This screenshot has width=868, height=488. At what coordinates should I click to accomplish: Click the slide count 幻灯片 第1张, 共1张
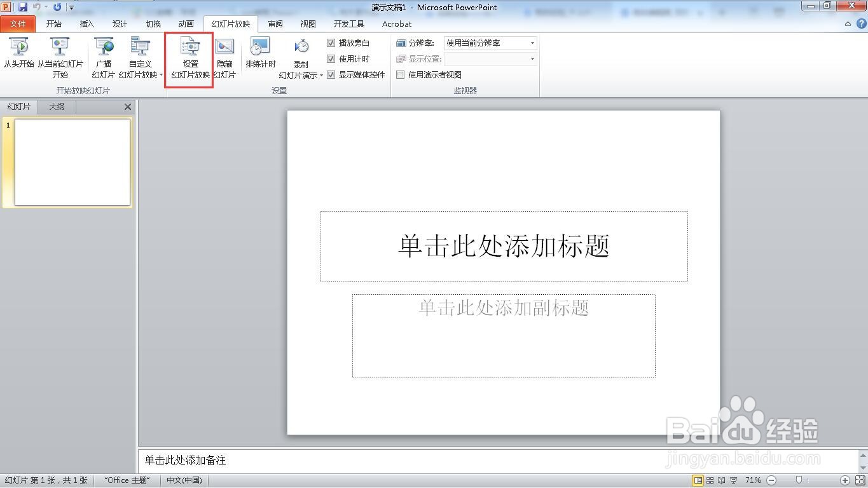click(x=46, y=480)
